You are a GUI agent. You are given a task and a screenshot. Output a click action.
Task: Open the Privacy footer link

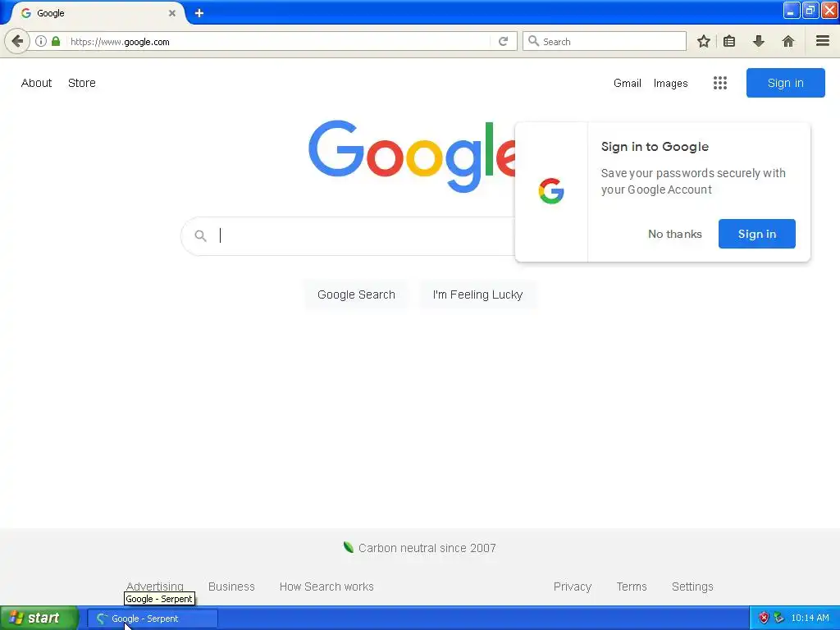[x=572, y=587]
